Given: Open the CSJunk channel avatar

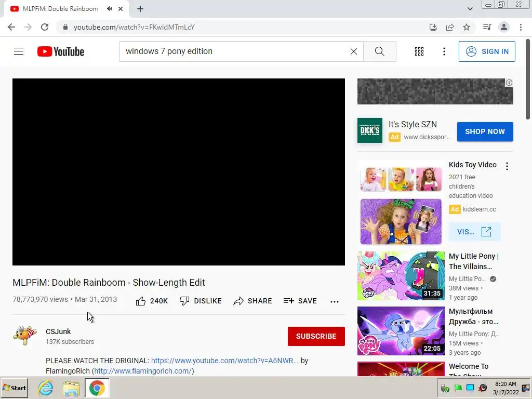Looking at the screenshot, I should coord(25,336).
